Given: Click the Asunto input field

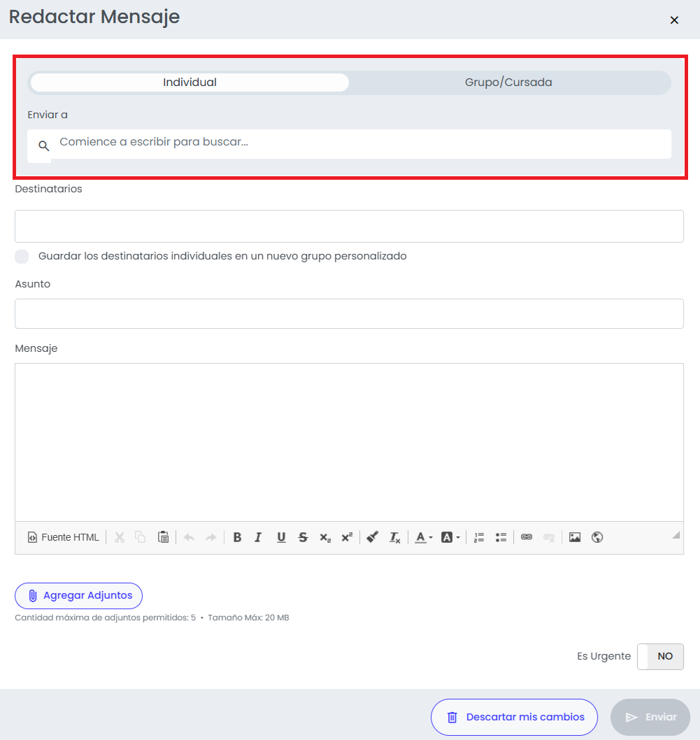Looking at the screenshot, I should (x=349, y=313).
